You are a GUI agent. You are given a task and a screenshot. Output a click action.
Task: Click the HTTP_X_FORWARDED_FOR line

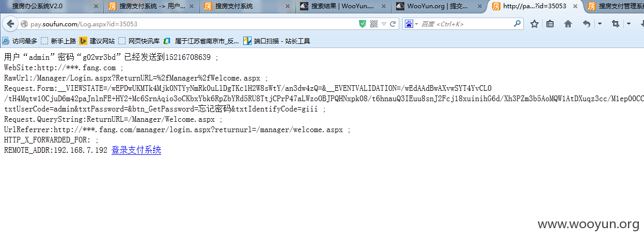(x=51, y=140)
